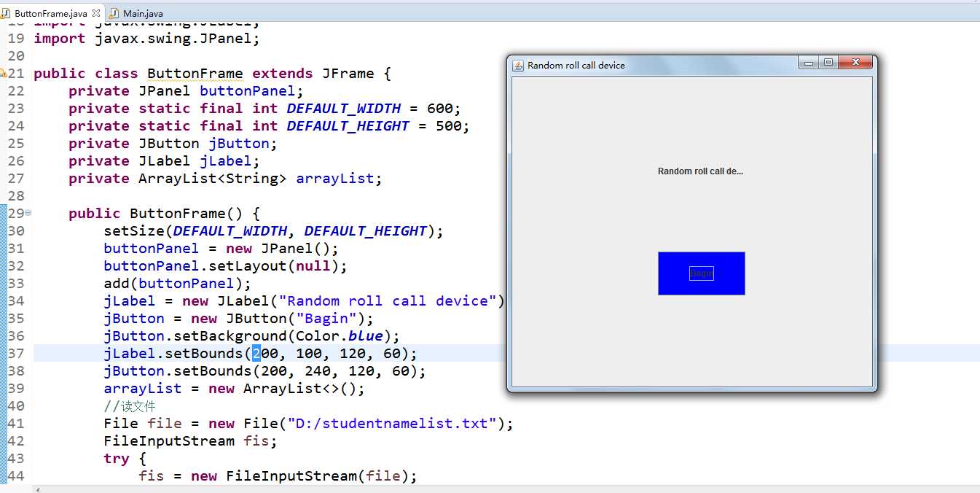Close the ButtonFrame.java tab with its X
Screen dimensions: 980x493
click(x=96, y=13)
